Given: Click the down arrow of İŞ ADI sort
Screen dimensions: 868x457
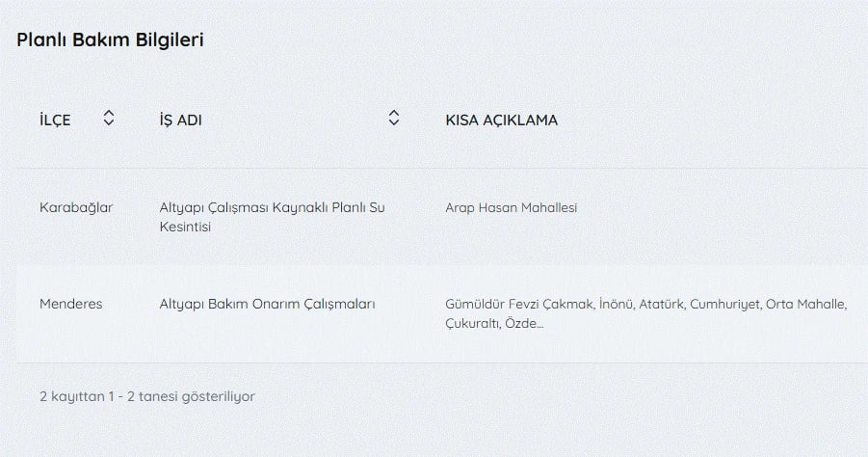Looking at the screenshot, I should (393, 122).
